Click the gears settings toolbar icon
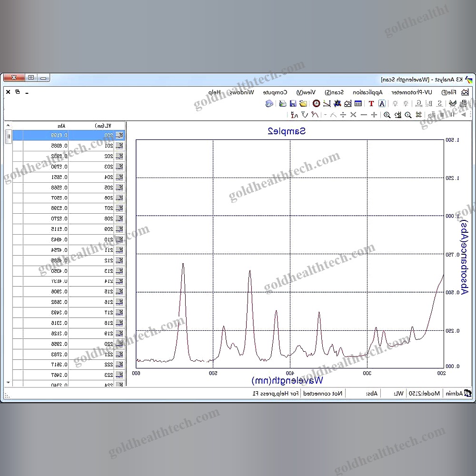The width and height of the screenshot is (476, 476). [x=431, y=115]
